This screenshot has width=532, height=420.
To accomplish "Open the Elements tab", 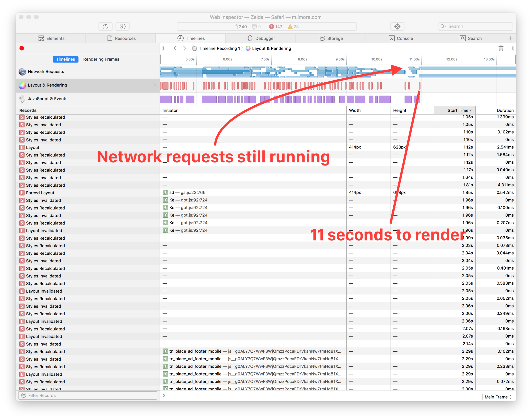I will pyautogui.click(x=51, y=38).
